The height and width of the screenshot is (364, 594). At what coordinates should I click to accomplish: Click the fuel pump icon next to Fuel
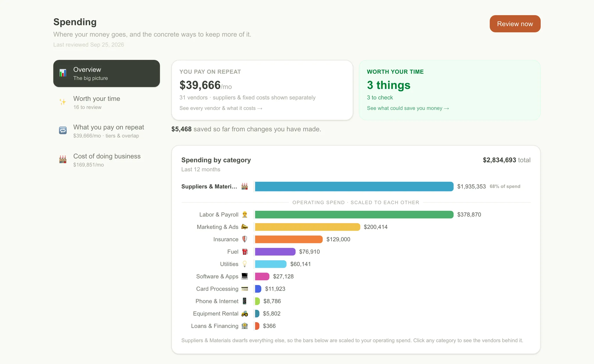pyautogui.click(x=245, y=252)
